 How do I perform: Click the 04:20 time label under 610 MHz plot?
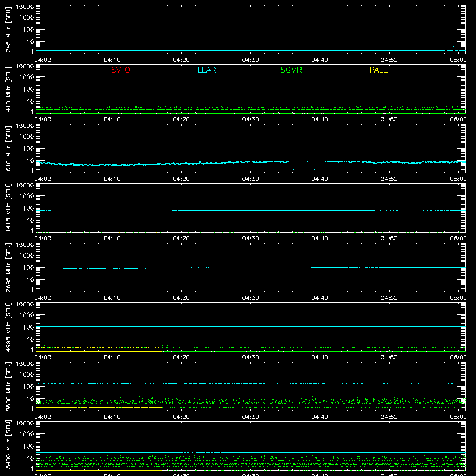[181, 179]
